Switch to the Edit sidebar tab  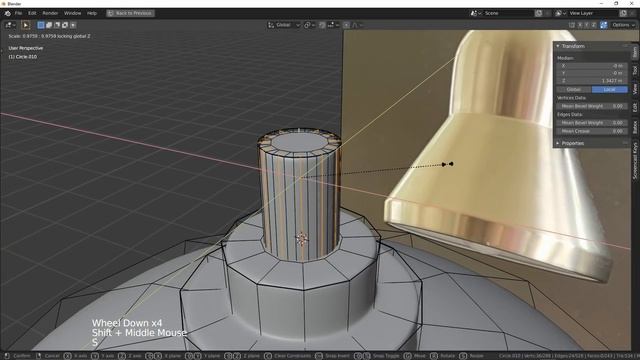[635, 107]
